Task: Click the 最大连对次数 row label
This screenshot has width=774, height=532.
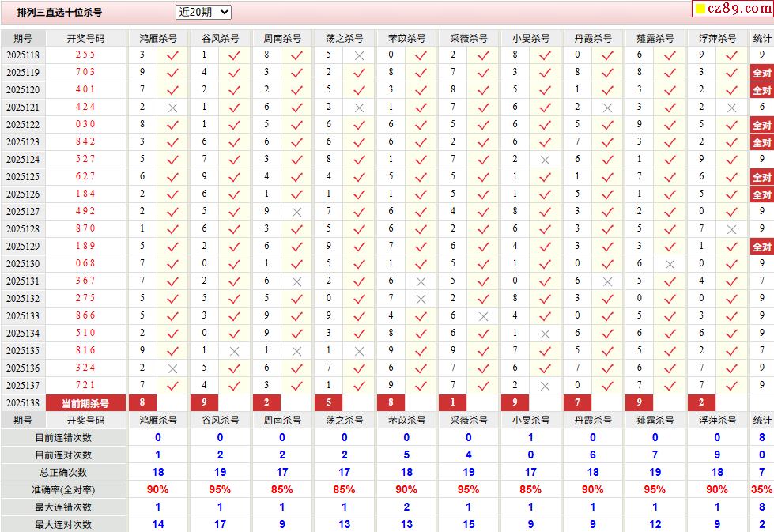Action: (x=63, y=525)
